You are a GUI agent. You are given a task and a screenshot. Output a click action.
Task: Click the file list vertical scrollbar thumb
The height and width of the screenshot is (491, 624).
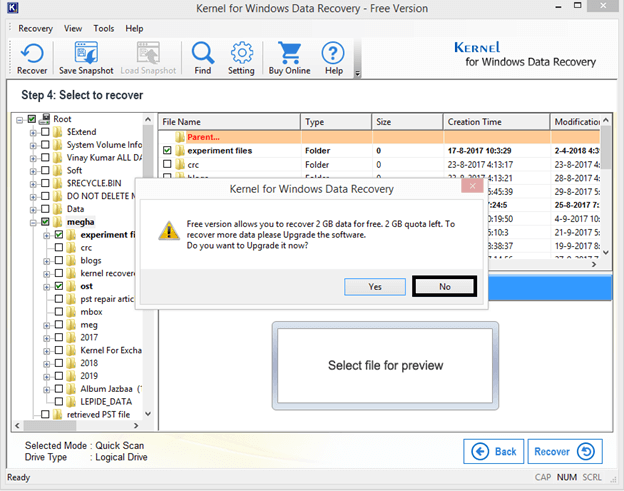click(606, 147)
